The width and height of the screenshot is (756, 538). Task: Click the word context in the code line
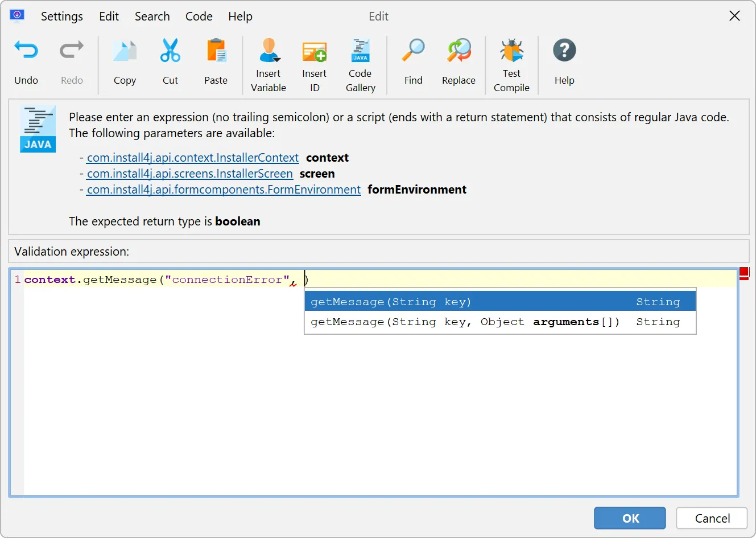50,280
